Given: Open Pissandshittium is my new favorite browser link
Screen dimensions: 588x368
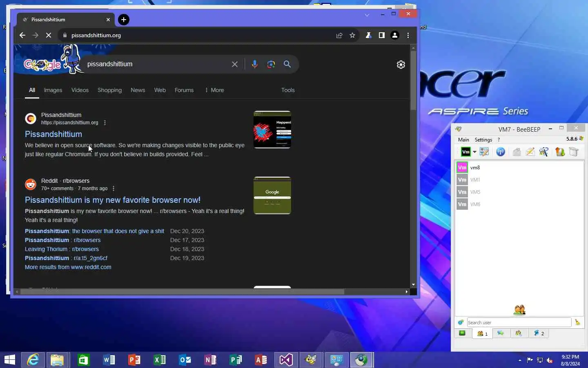Looking at the screenshot, I should pyautogui.click(x=113, y=200).
